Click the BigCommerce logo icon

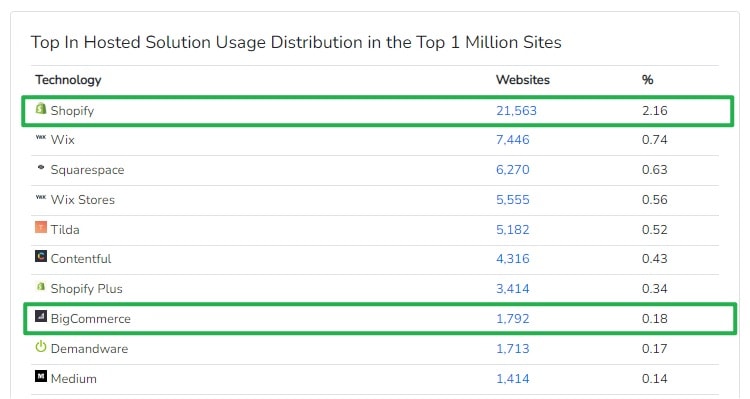tap(41, 316)
